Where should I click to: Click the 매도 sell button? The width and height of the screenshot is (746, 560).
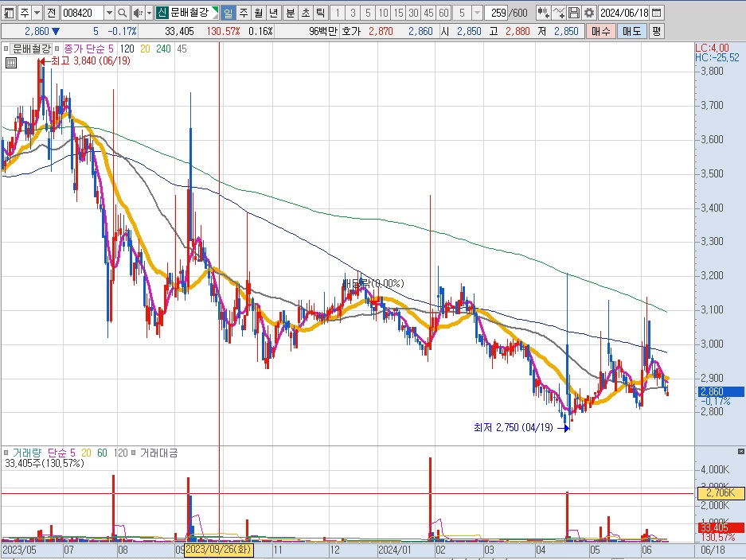tap(632, 31)
